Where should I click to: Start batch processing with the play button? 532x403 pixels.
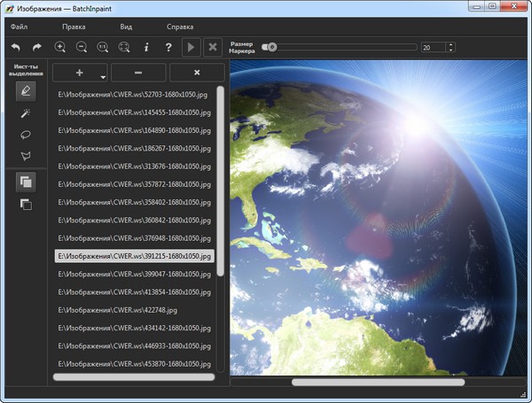click(x=191, y=47)
